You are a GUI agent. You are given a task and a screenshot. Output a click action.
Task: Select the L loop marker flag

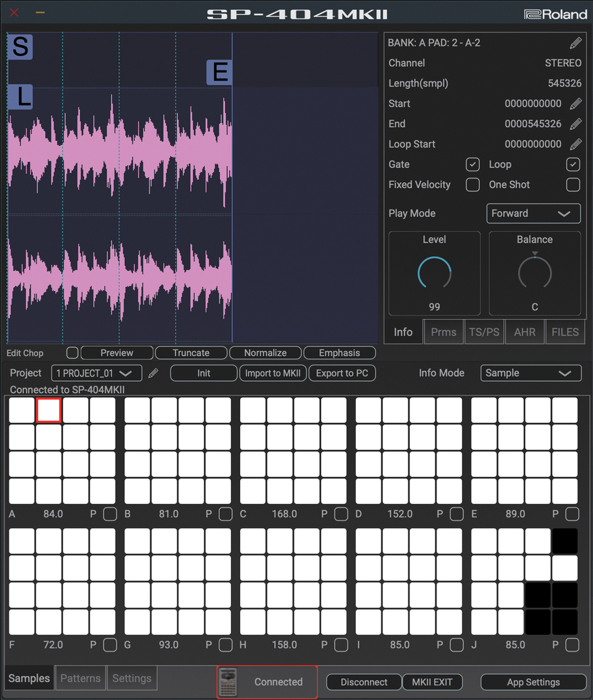tap(20, 97)
